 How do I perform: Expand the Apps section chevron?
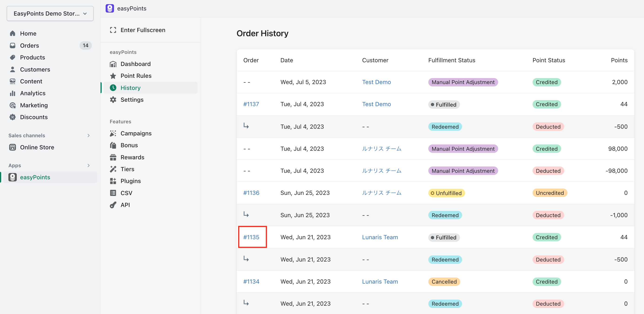pyautogui.click(x=88, y=166)
